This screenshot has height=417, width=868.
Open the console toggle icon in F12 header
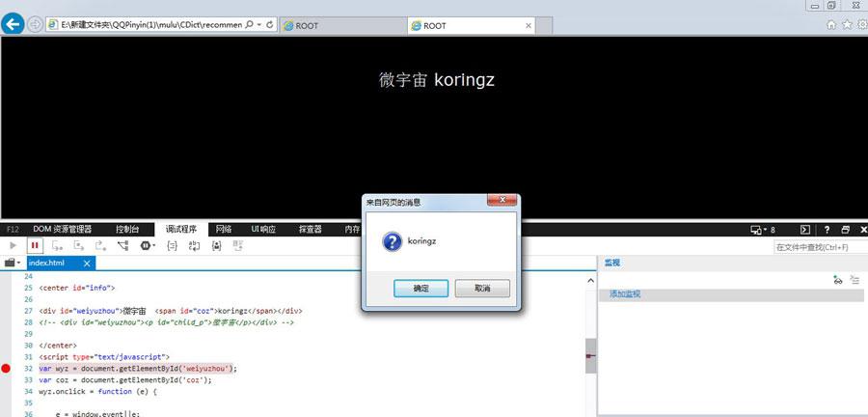(806, 230)
